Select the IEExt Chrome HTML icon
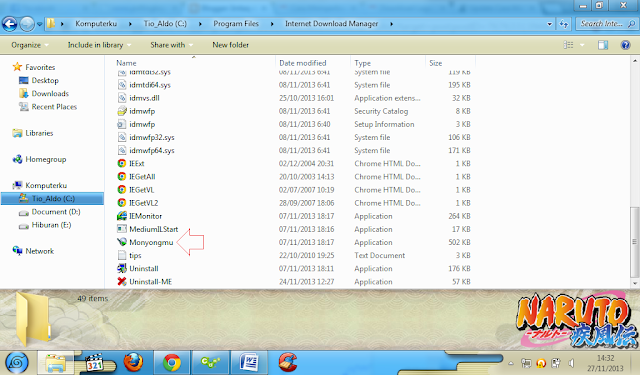 [122, 163]
